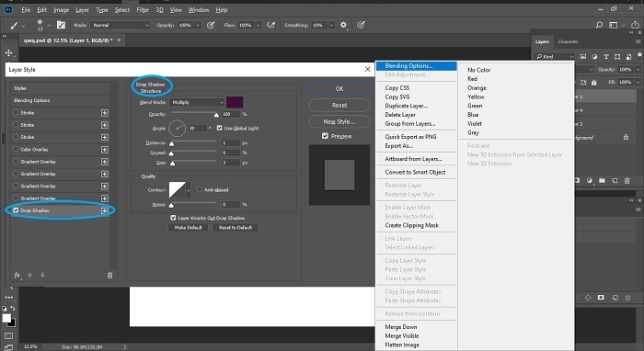Filter layers by type layers icon
644x351 pixels.
tap(605, 57)
